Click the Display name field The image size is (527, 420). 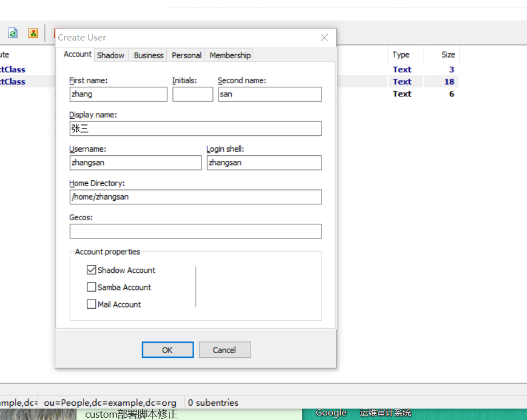[x=195, y=128]
